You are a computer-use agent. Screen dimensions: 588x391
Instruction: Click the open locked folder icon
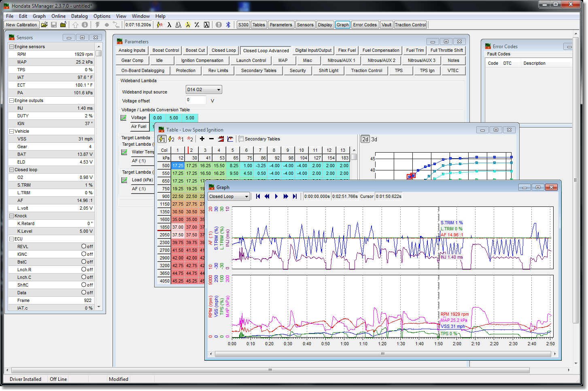pyautogui.click(x=63, y=25)
